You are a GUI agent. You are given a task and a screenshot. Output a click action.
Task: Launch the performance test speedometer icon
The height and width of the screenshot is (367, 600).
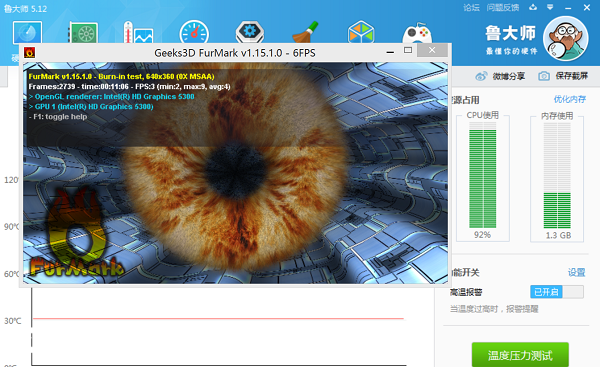point(194,32)
